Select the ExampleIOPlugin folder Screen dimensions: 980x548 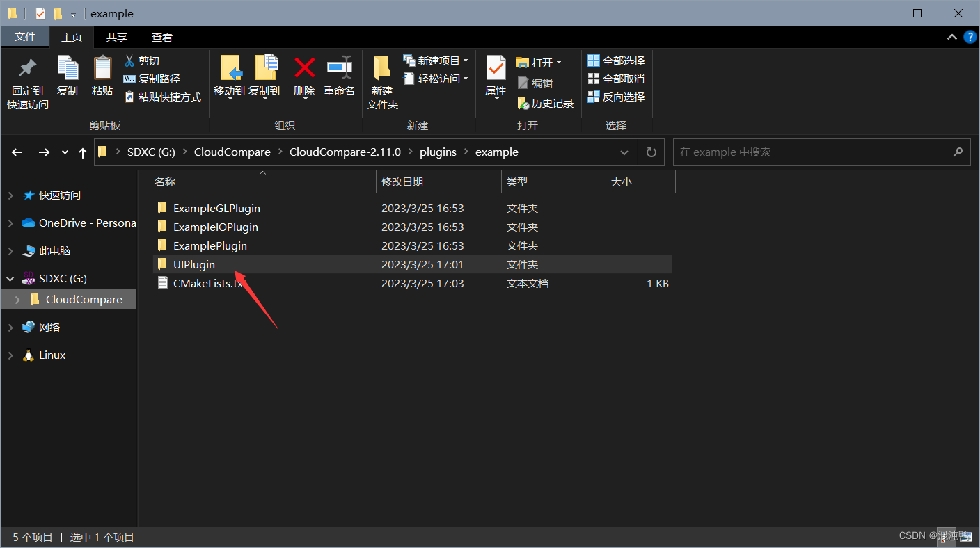click(412, 227)
